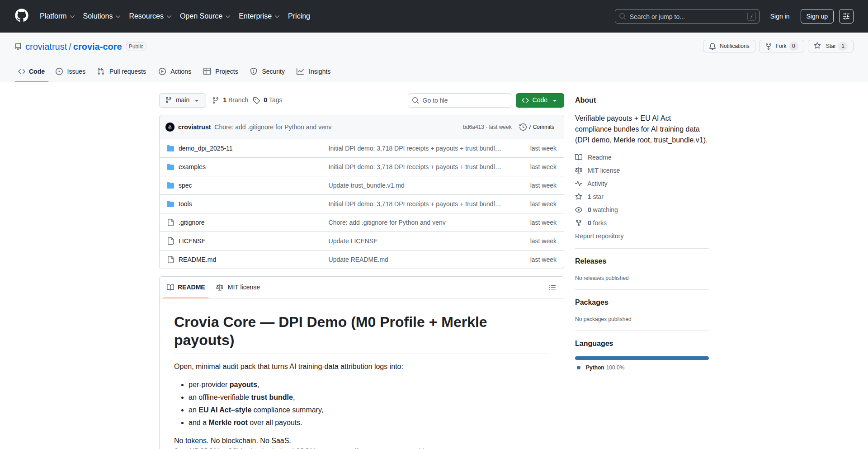Open the Open Source menu
Screen dimensions: 868x449
tap(205, 16)
